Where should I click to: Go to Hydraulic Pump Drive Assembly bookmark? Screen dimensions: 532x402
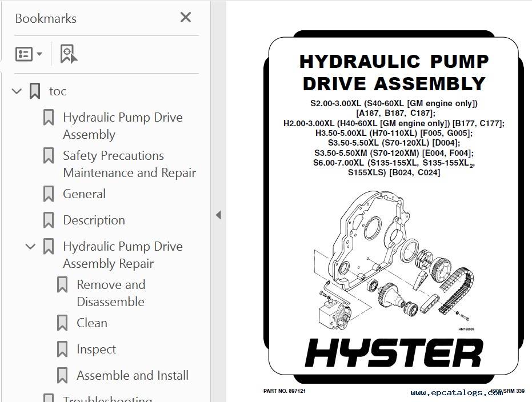pyautogui.click(x=123, y=126)
